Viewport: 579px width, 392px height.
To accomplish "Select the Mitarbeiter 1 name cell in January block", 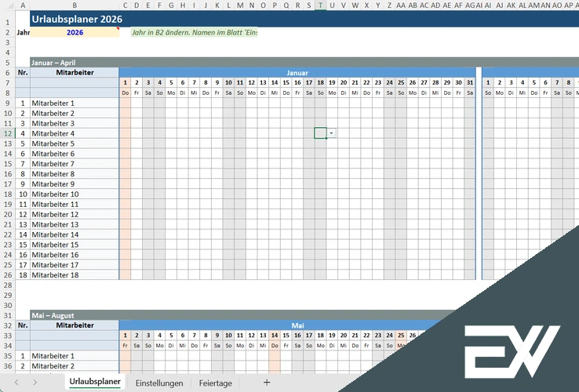I will pyautogui.click(x=75, y=103).
